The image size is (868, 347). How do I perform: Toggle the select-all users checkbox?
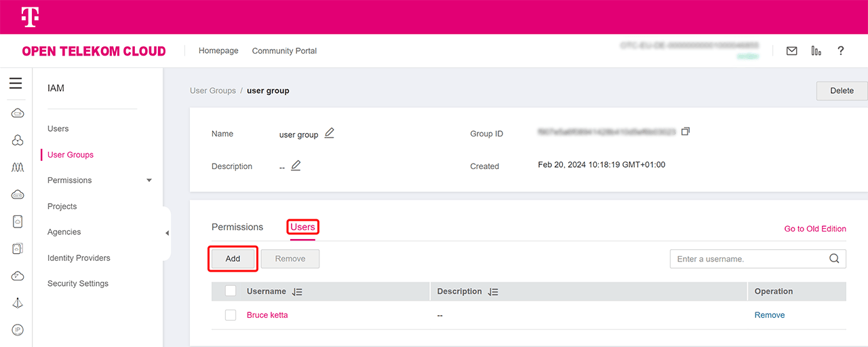point(231,291)
